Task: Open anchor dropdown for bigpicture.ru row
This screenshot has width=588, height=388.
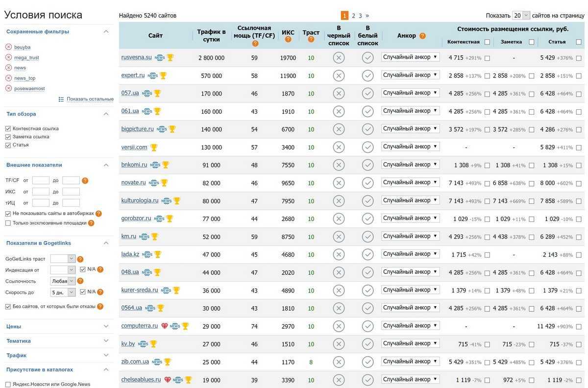Action: (410, 128)
